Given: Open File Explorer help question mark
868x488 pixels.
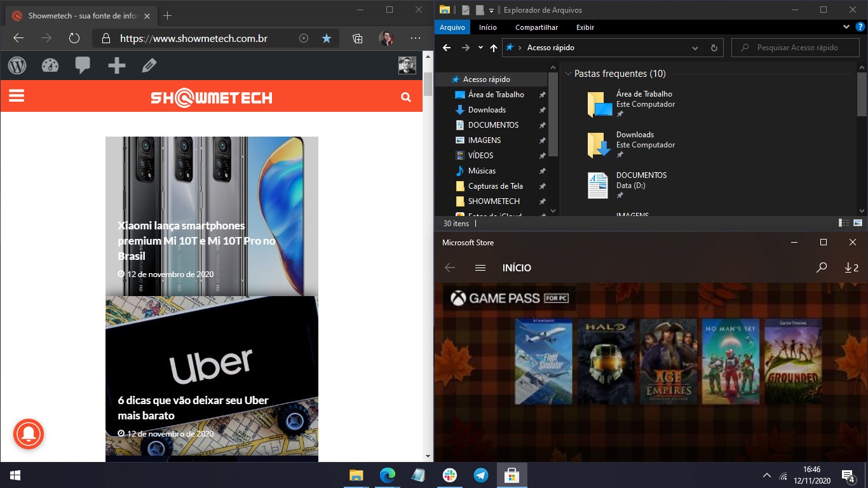Looking at the screenshot, I should pyautogui.click(x=860, y=27).
